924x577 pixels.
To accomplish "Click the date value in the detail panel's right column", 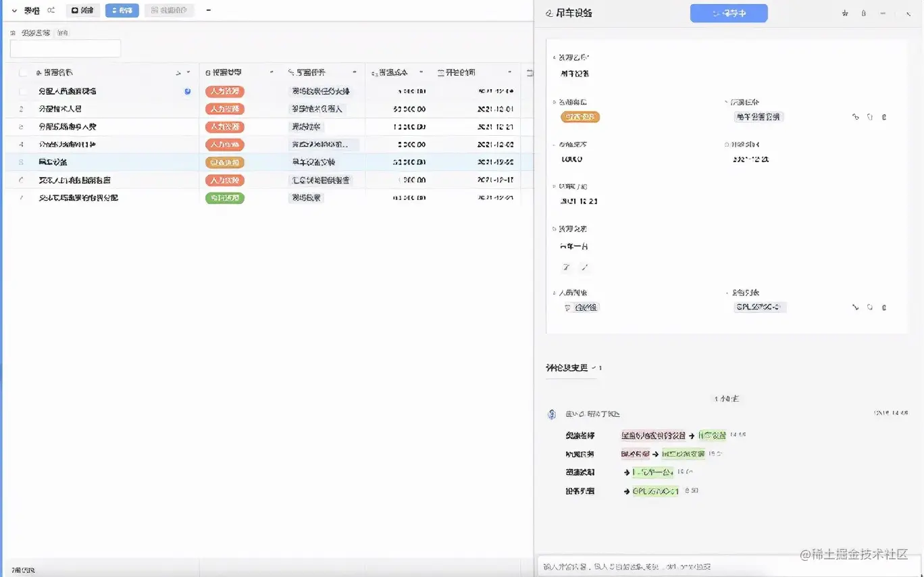I will [x=751, y=159].
